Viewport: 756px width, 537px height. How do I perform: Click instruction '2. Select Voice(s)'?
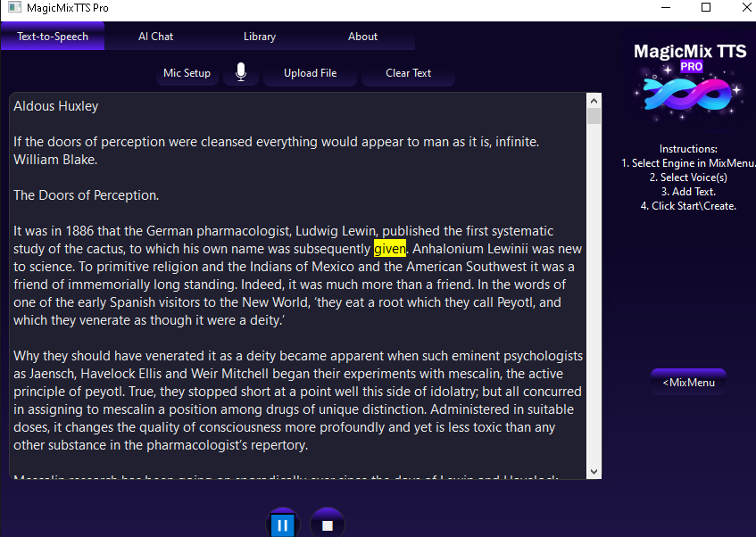[688, 178]
